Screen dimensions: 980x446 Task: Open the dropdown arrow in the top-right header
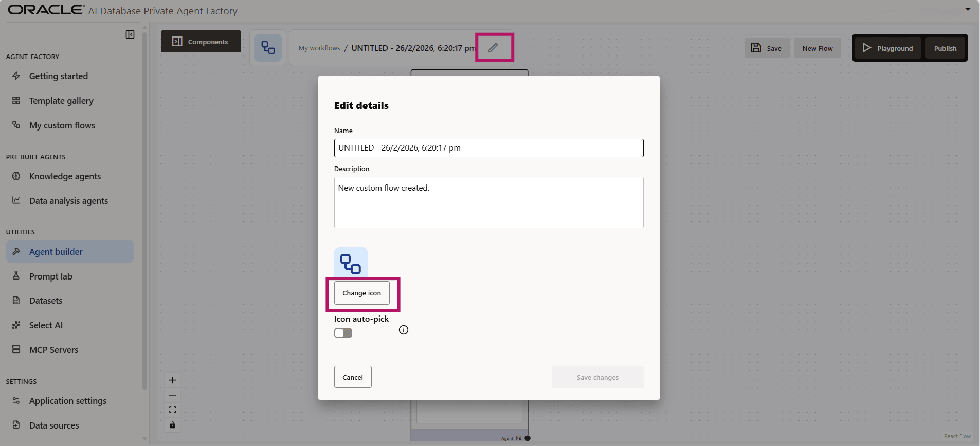968,9
